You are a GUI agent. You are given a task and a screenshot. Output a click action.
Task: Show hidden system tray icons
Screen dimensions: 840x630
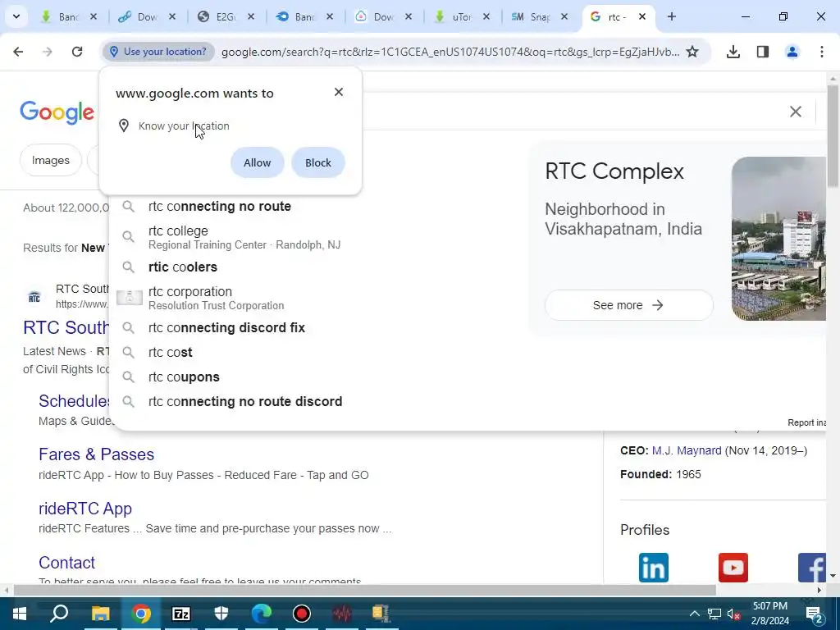(x=694, y=614)
